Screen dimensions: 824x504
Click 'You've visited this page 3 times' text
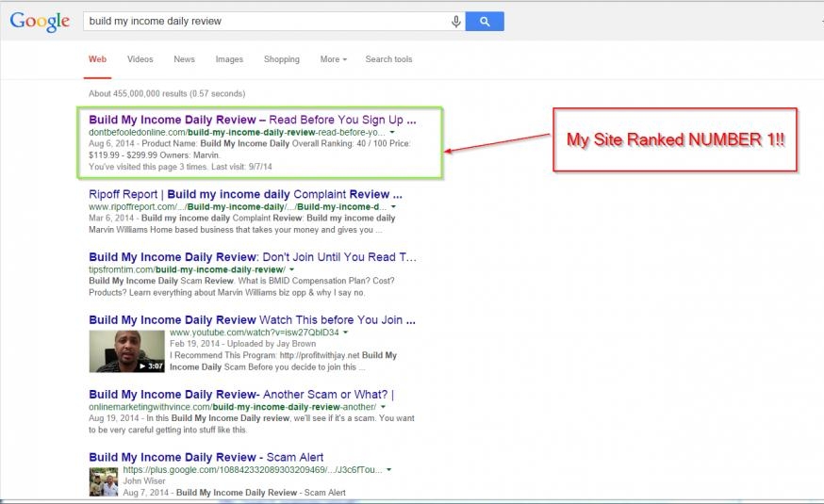[180, 167]
